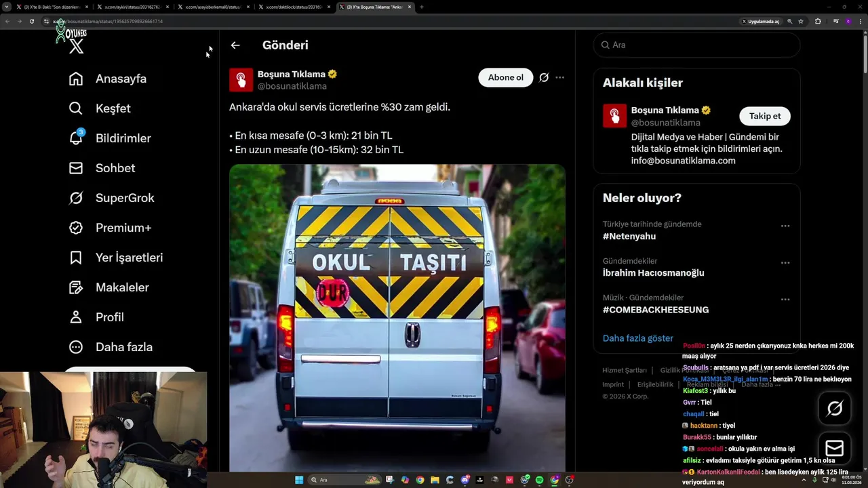Open the Erişilebilirlik footer link

click(x=655, y=384)
